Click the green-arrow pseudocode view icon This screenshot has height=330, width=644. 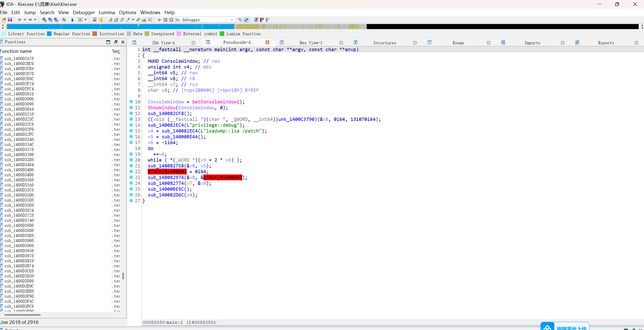tap(246, 20)
